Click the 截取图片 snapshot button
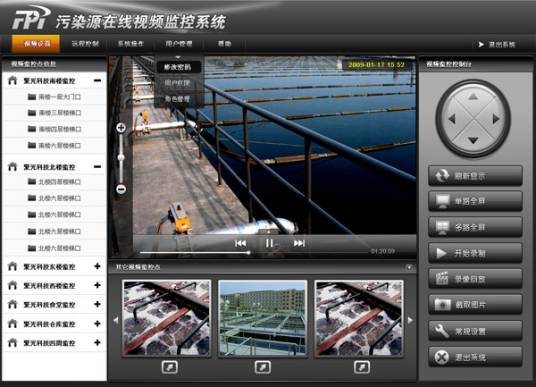The height and width of the screenshot is (387, 536). [x=475, y=305]
